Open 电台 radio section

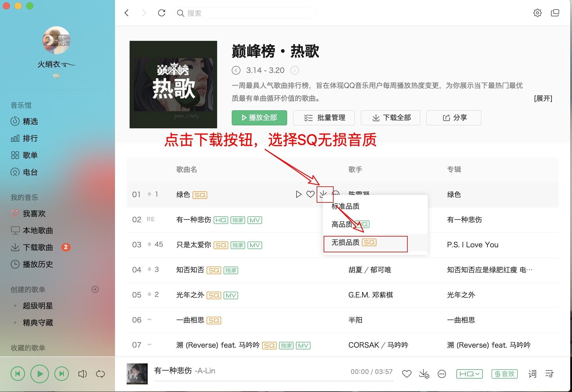pyautogui.click(x=25, y=172)
